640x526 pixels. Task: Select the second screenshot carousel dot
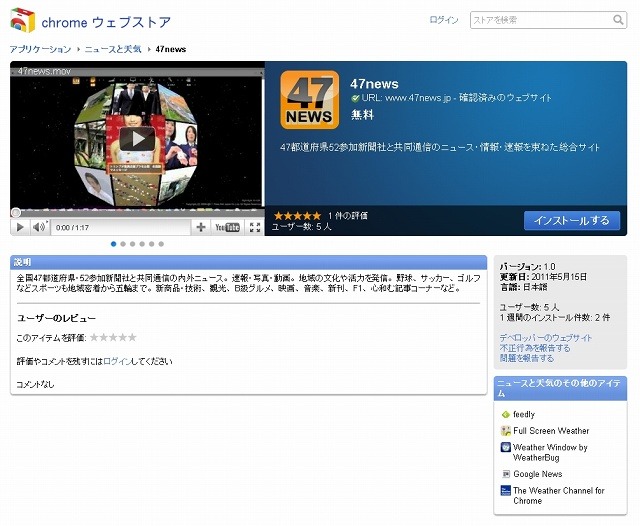coord(123,244)
